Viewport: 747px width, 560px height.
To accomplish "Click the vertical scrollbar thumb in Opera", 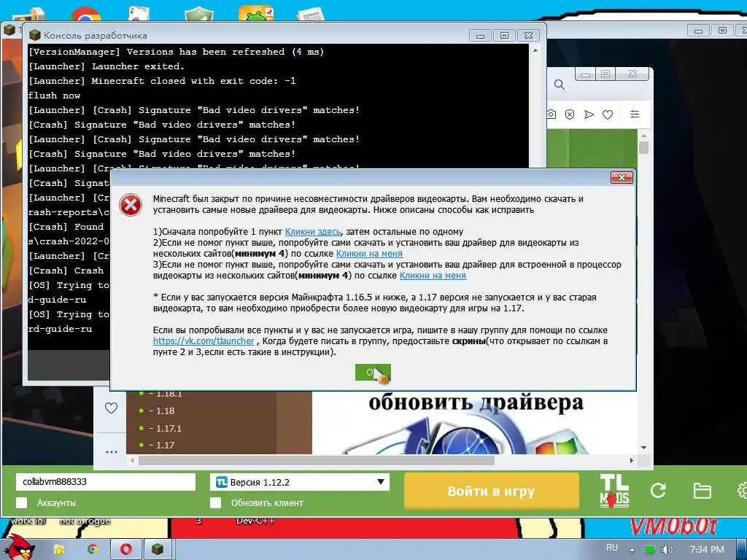I will coord(643,147).
